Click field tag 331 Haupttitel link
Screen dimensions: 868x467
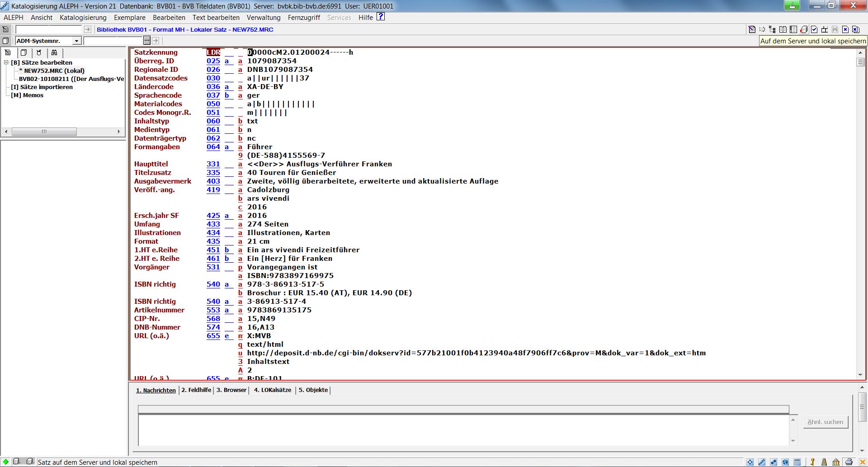pos(213,164)
